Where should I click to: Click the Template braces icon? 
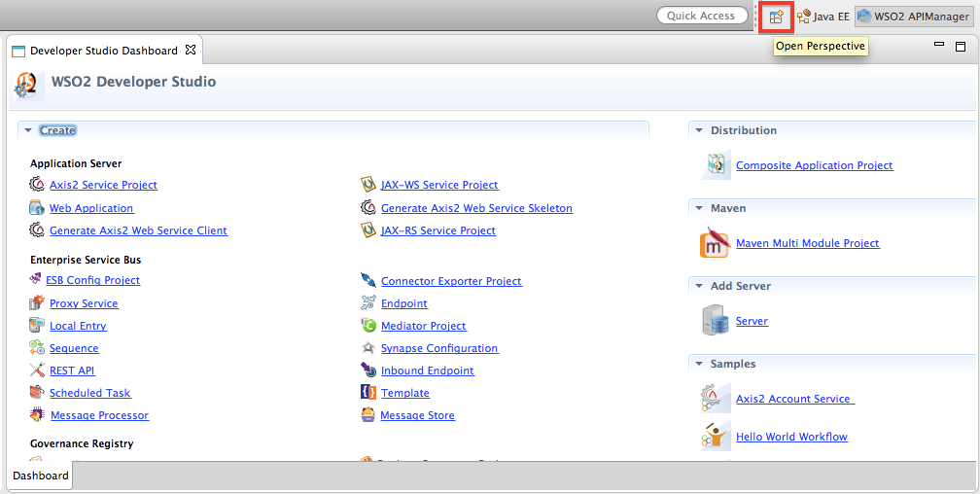368,392
